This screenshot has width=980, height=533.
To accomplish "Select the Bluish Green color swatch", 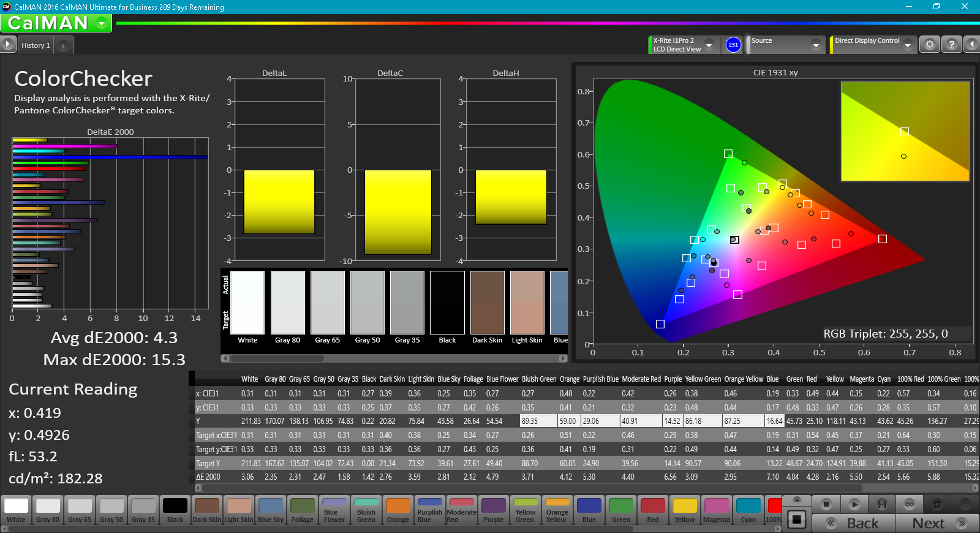I will 366,510.
